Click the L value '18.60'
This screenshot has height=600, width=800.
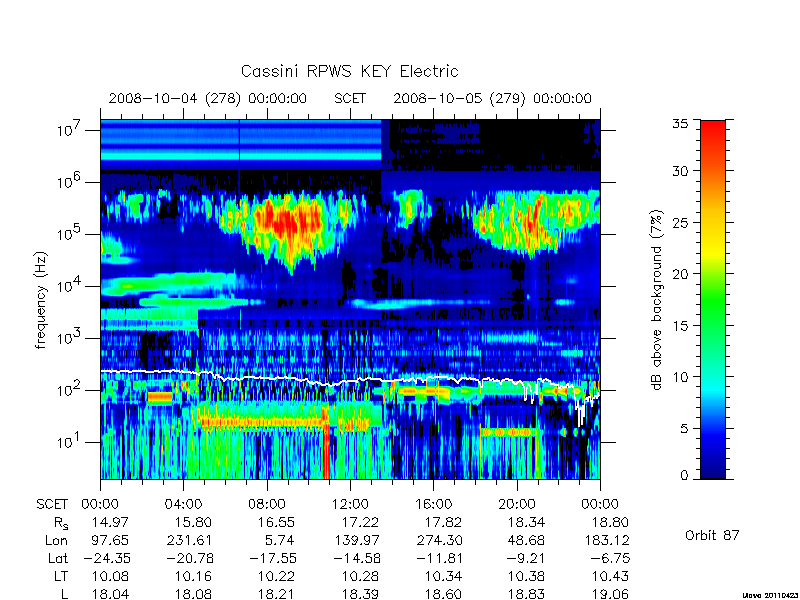pyautogui.click(x=443, y=594)
